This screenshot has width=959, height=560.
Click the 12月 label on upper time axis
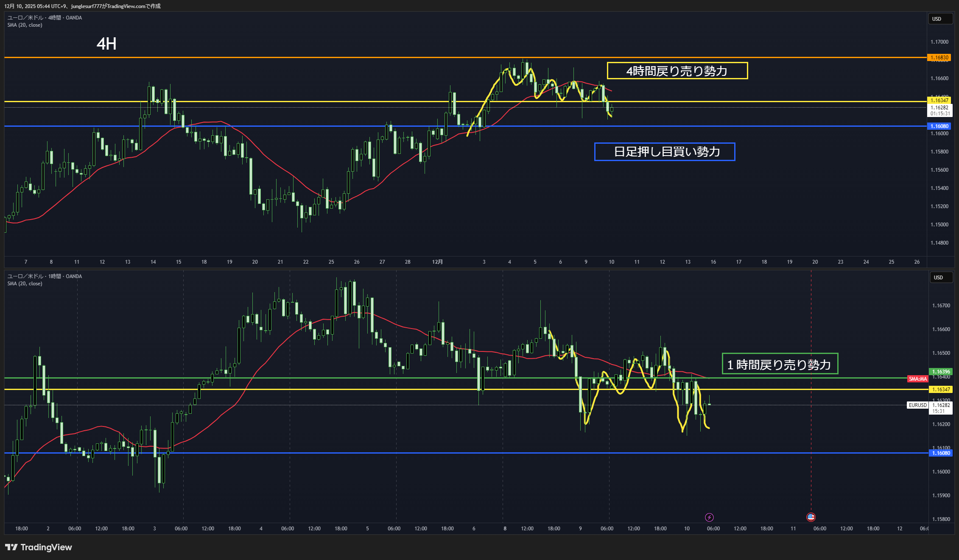click(437, 262)
